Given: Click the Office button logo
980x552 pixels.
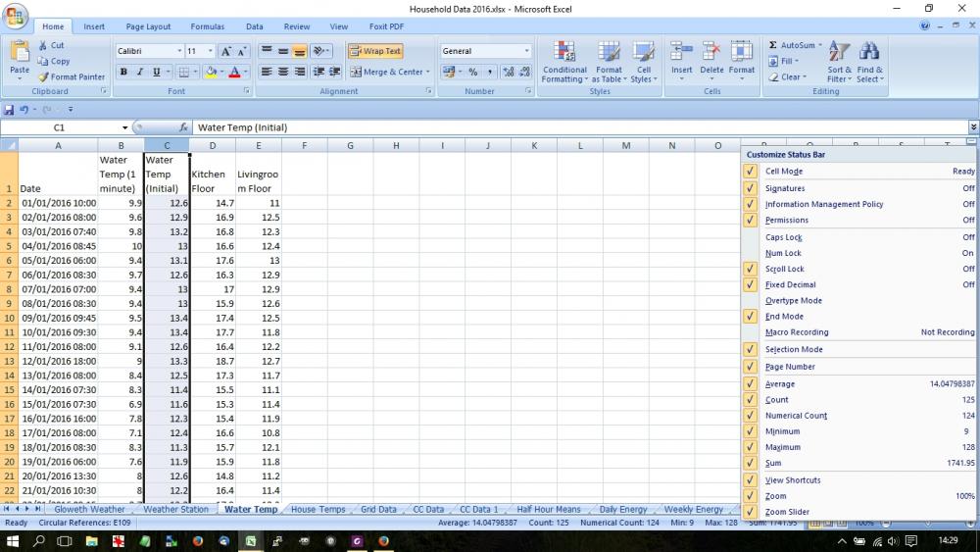Looking at the screenshot, I should pos(15,16).
